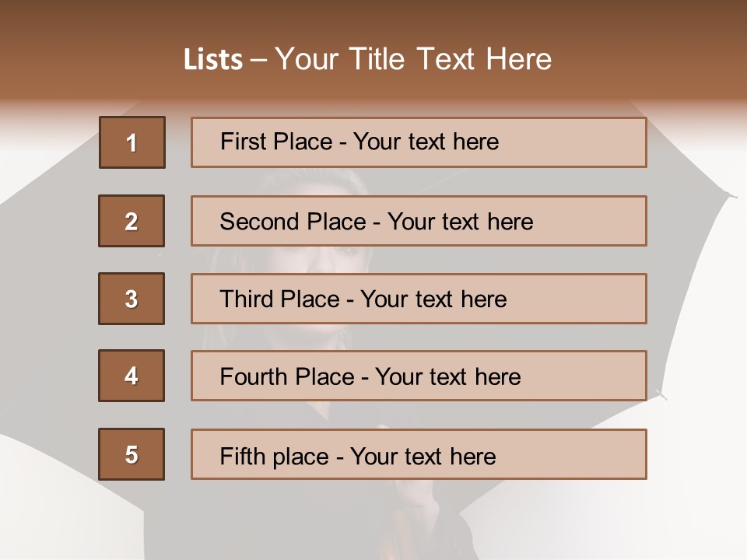Click 'Your text here' in the Fifth place row
The height and width of the screenshot is (560, 747).
click(423, 456)
